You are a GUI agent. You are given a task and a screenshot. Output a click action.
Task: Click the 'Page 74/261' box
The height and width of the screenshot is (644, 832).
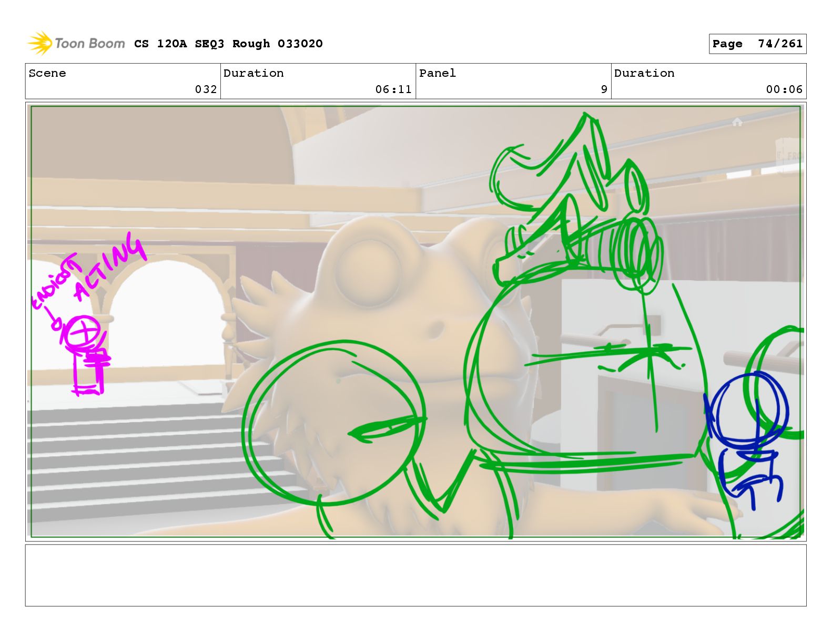(757, 44)
